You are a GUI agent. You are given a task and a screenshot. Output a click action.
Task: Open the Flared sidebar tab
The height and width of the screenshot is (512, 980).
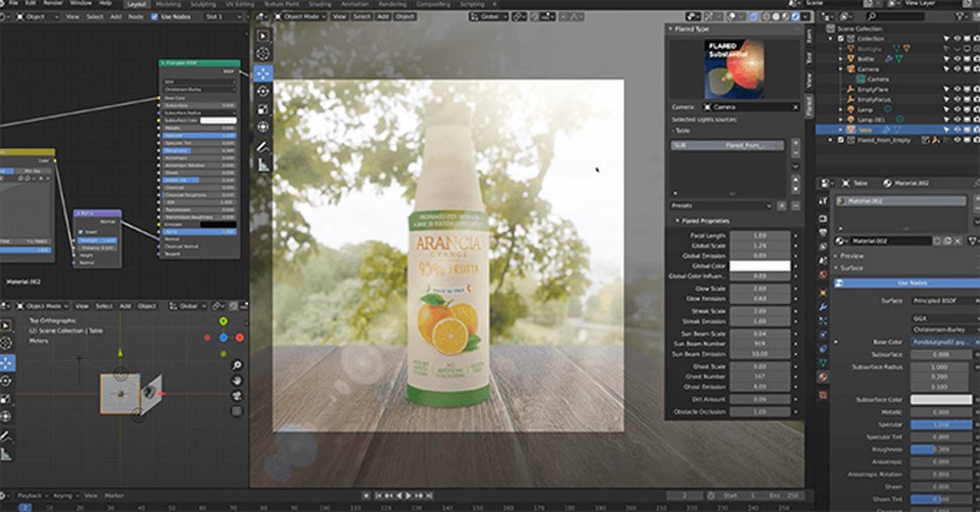pos(808,106)
